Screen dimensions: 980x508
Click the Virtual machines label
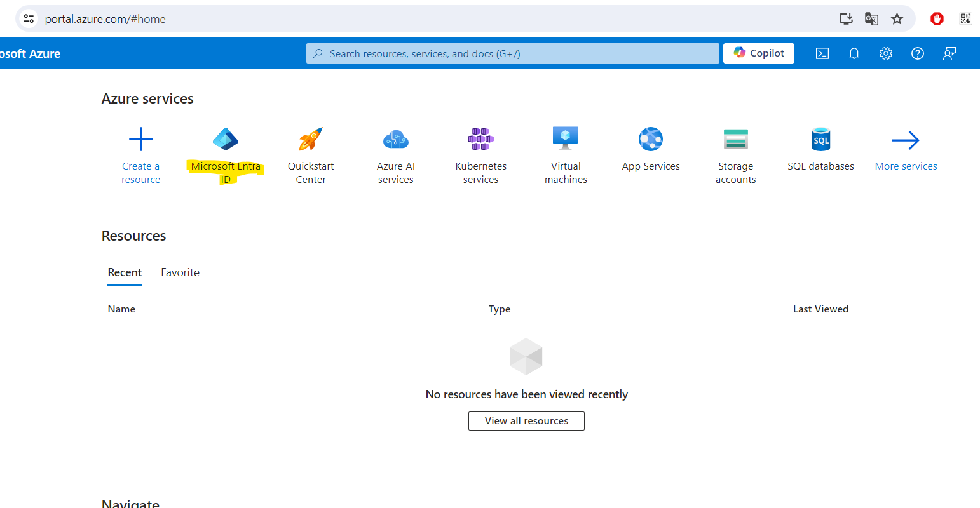click(566, 173)
